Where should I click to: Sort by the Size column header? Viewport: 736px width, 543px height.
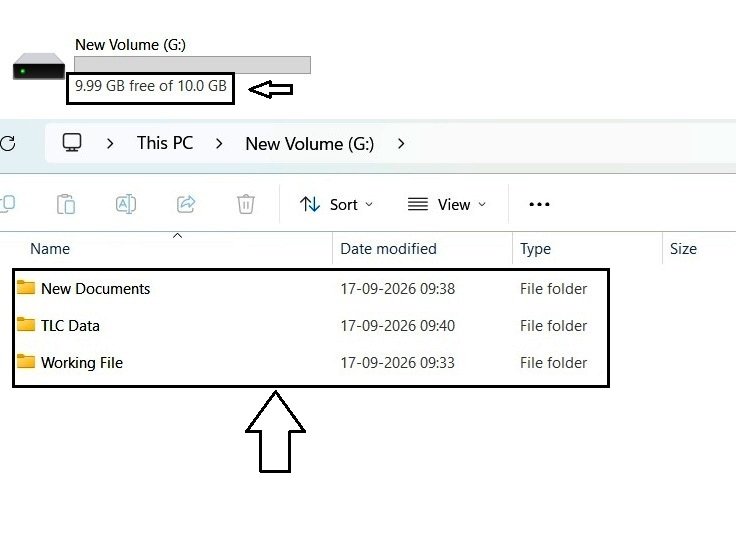pyautogui.click(x=683, y=249)
